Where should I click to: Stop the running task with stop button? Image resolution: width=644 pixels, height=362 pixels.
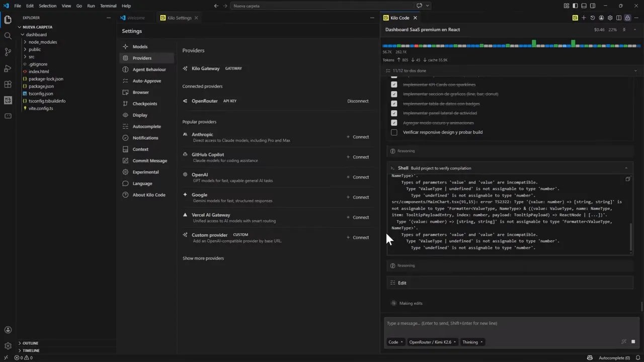click(633, 342)
